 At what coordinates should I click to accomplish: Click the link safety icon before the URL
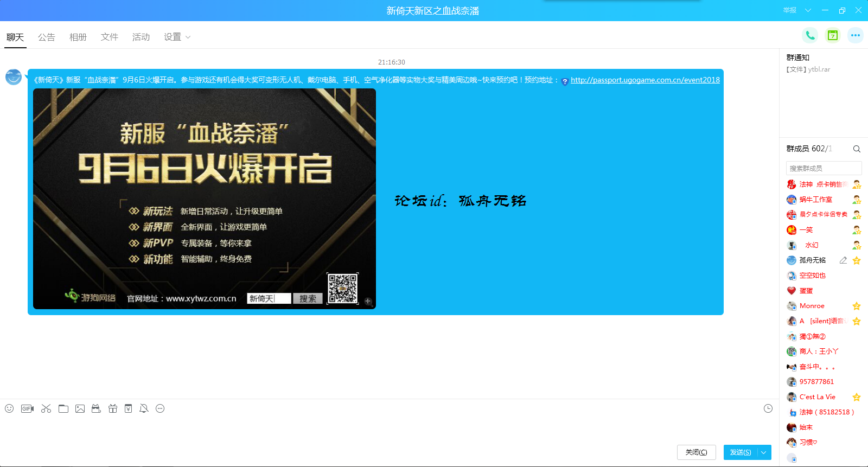pos(565,81)
